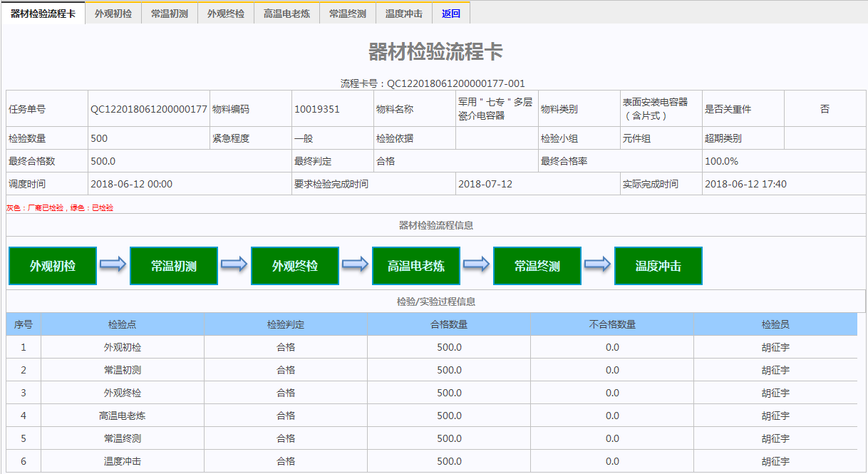The height and width of the screenshot is (474, 868).
Task: Open the 常温初测 tab at top
Action: pos(170,14)
